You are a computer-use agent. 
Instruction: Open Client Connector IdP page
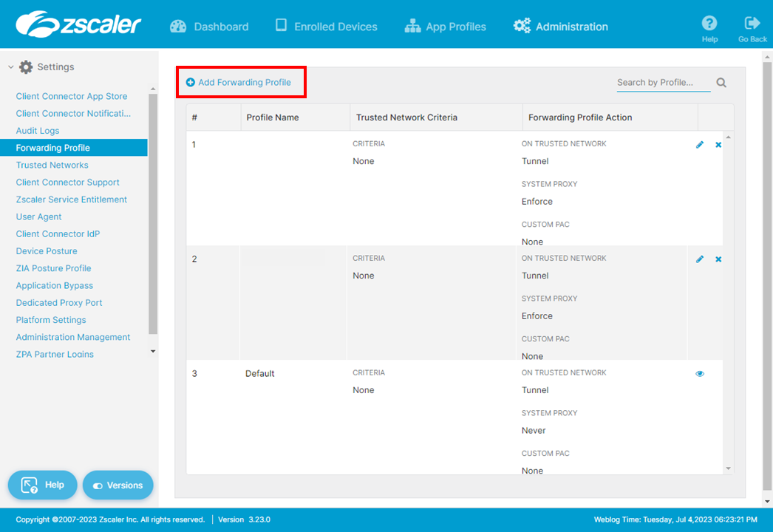pos(58,233)
